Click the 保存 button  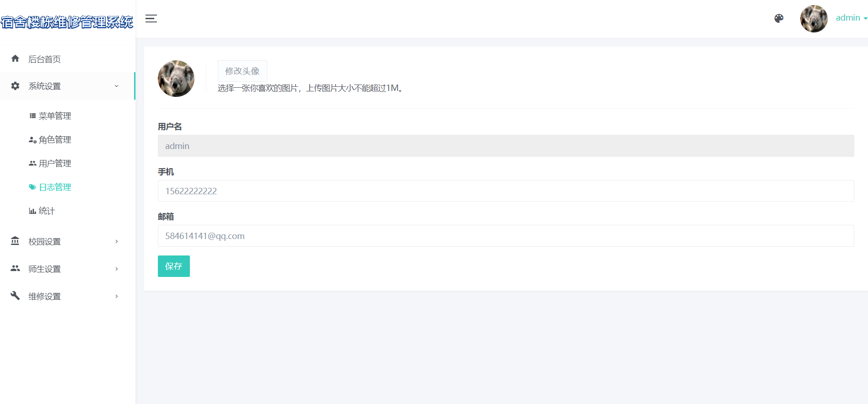(174, 266)
